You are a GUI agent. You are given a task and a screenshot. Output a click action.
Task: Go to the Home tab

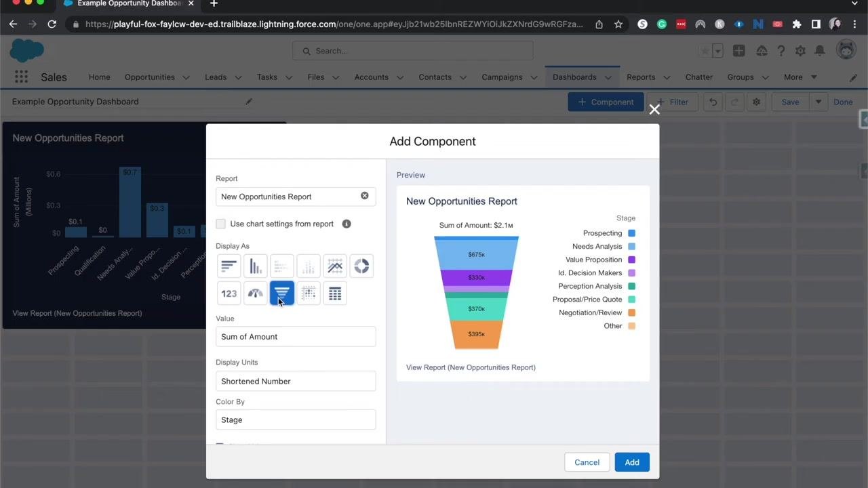[99, 77]
